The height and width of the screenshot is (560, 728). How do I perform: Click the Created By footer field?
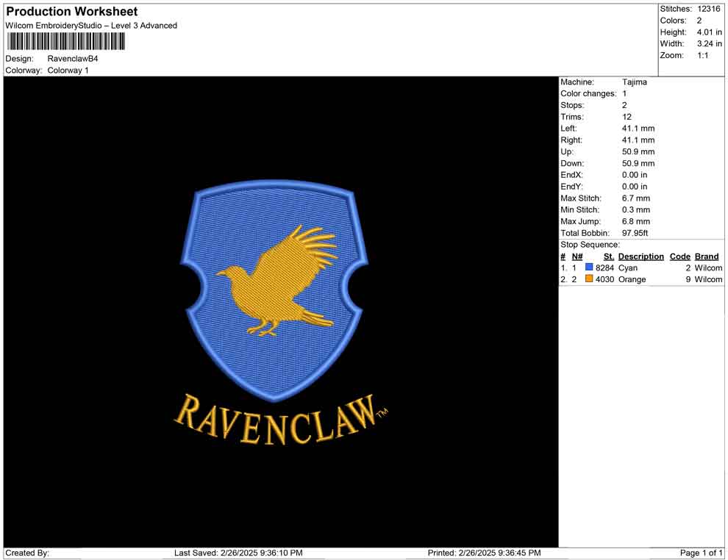tap(28, 552)
